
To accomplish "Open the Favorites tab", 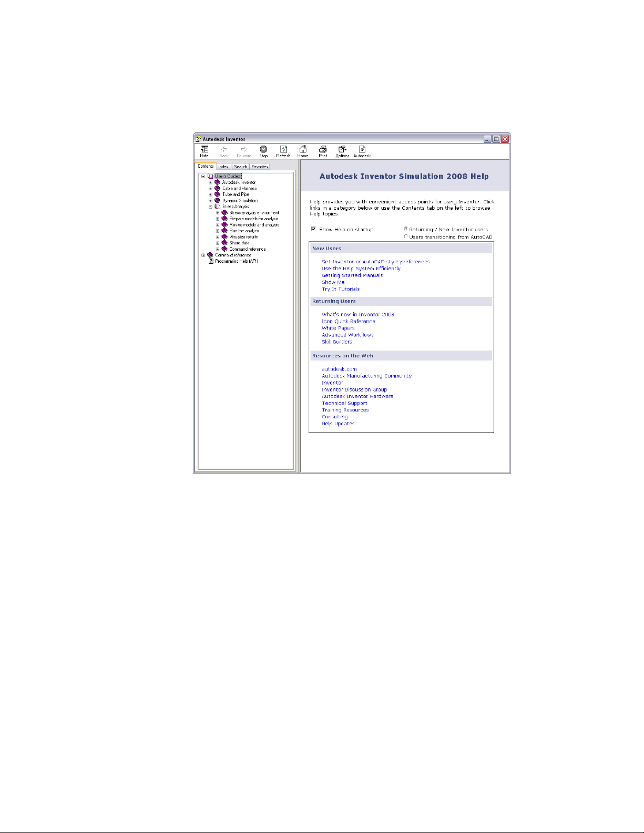I will click(x=260, y=167).
